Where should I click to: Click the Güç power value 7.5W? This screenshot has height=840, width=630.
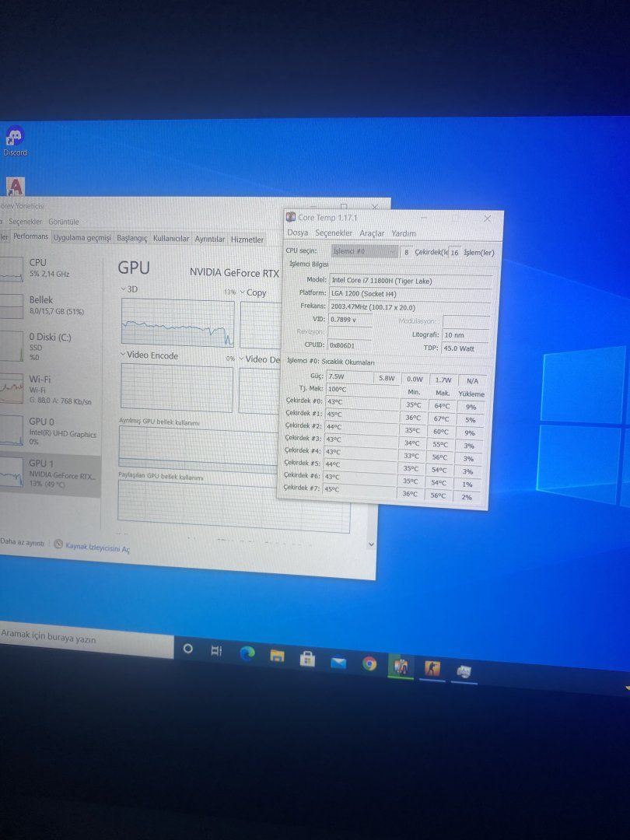click(x=348, y=376)
